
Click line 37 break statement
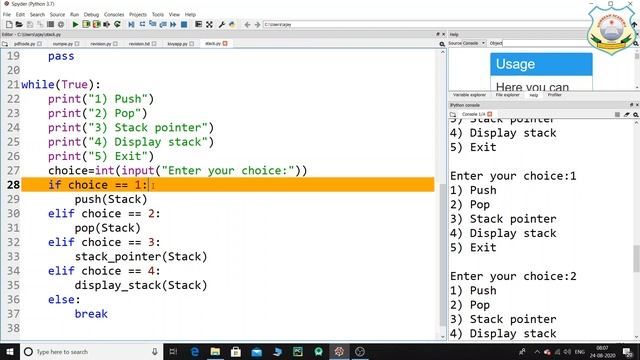point(91,314)
